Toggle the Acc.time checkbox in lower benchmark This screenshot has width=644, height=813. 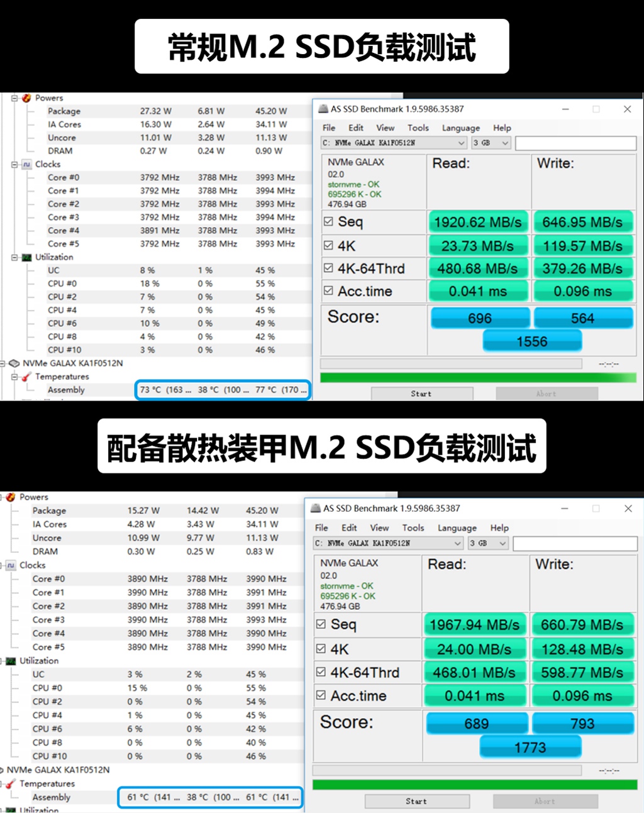(x=321, y=695)
